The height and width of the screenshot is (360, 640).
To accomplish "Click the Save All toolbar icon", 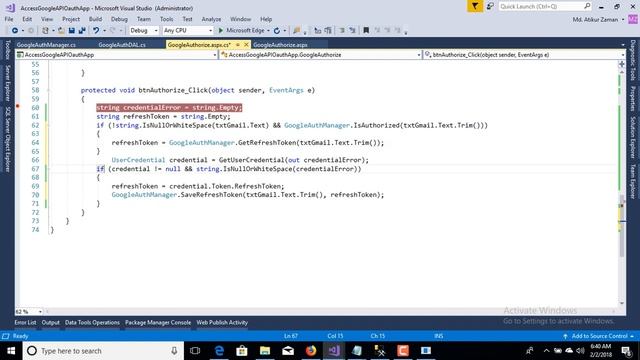I will tap(82, 31).
